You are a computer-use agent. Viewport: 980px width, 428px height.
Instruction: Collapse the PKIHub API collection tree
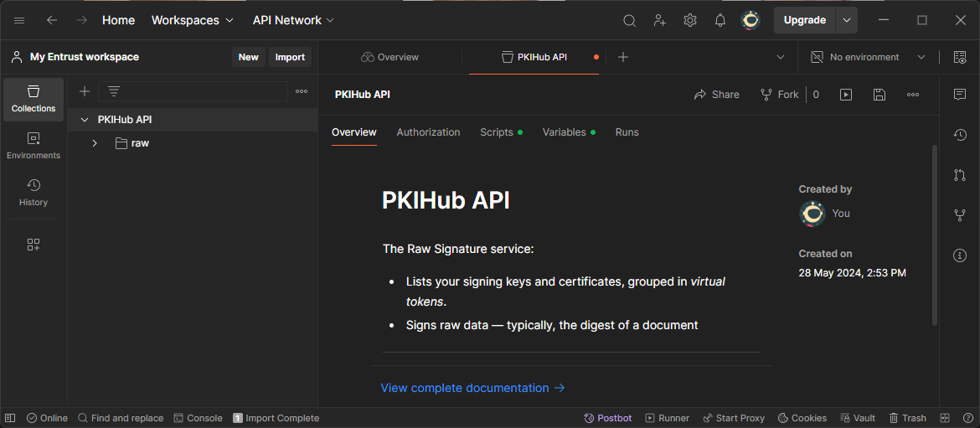tap(84, 120)
